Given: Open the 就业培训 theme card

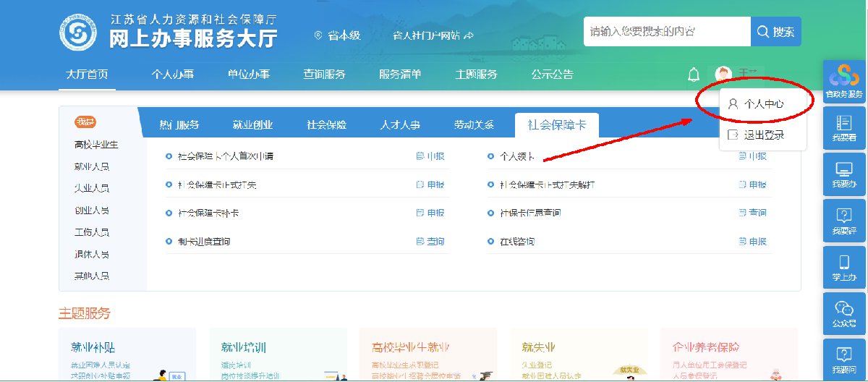Looking at the screenshot, I should click(x=278, y=355).
